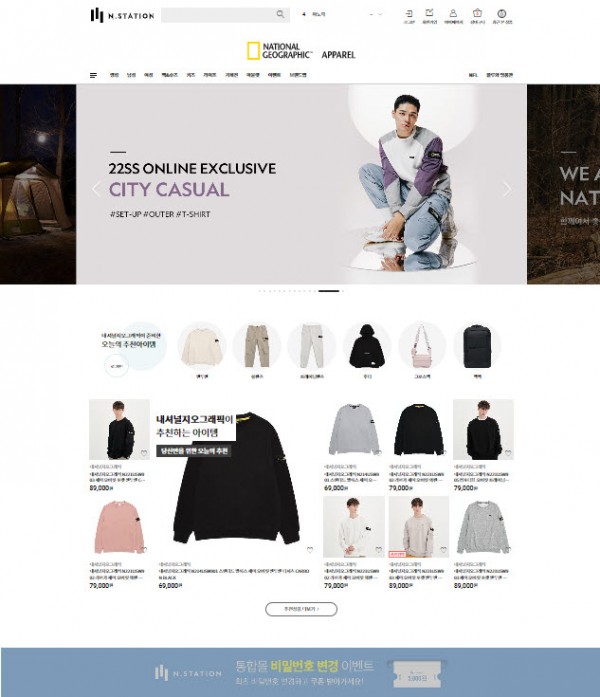Toggle wishlist heart on large black sweatshirt
The height and width of the screenshot is (697, 600).
click(310, 550)
